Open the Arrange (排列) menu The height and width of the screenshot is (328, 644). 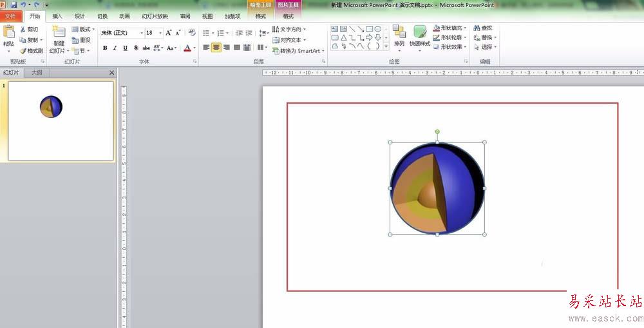coord(399,37)
